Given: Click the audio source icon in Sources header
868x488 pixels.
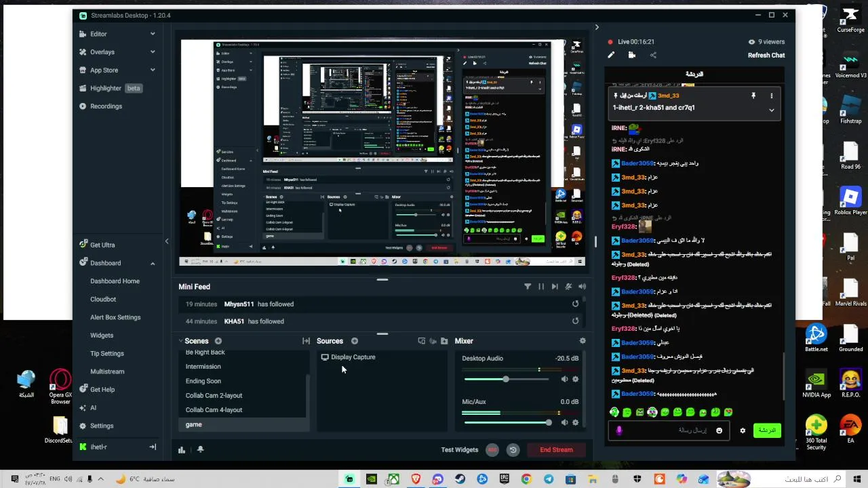Looking at the screenshot, I should pyautogui.click(x=433, y=341).
